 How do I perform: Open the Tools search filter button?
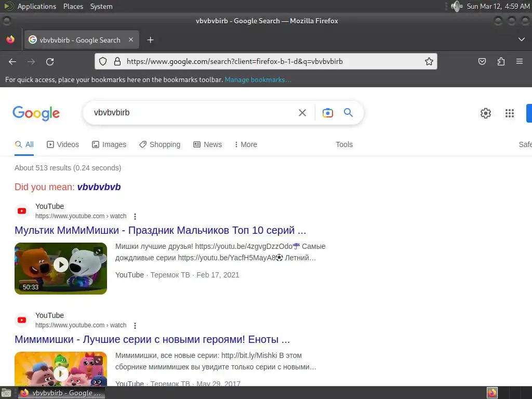(x=344, y=144)
